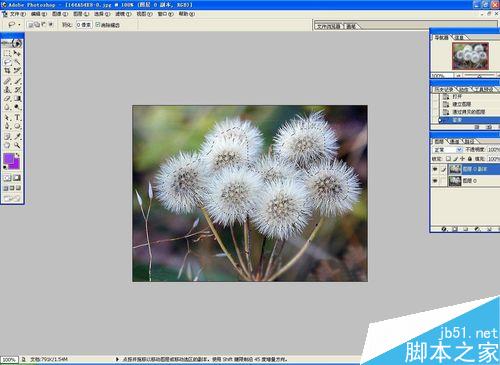Expand the opacity 100% dropdown in layers panel
500x365 pixels.
[x=493, y=150]
